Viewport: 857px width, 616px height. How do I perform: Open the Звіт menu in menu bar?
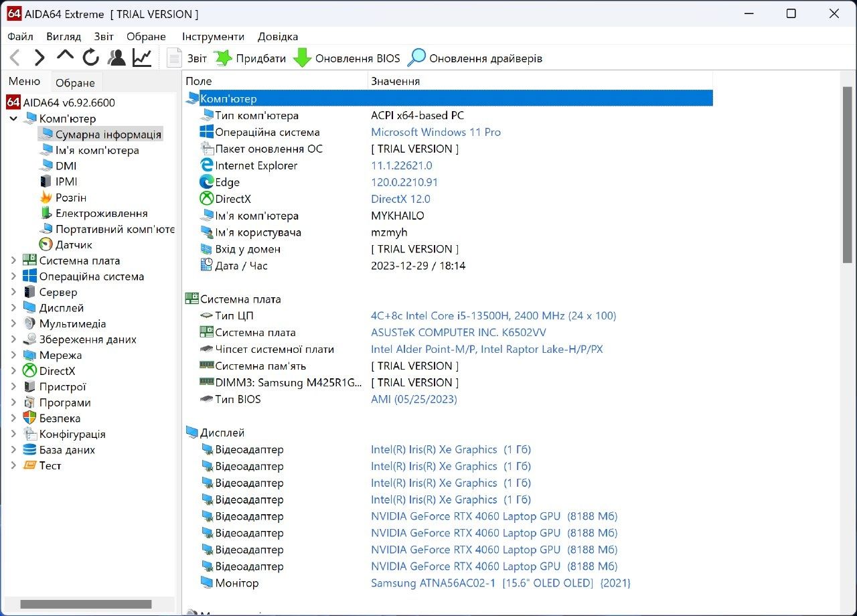coord(104,37)
